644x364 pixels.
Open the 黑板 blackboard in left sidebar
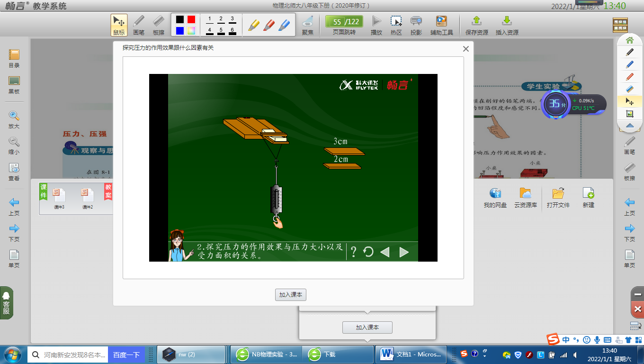(x=14, y=85)
